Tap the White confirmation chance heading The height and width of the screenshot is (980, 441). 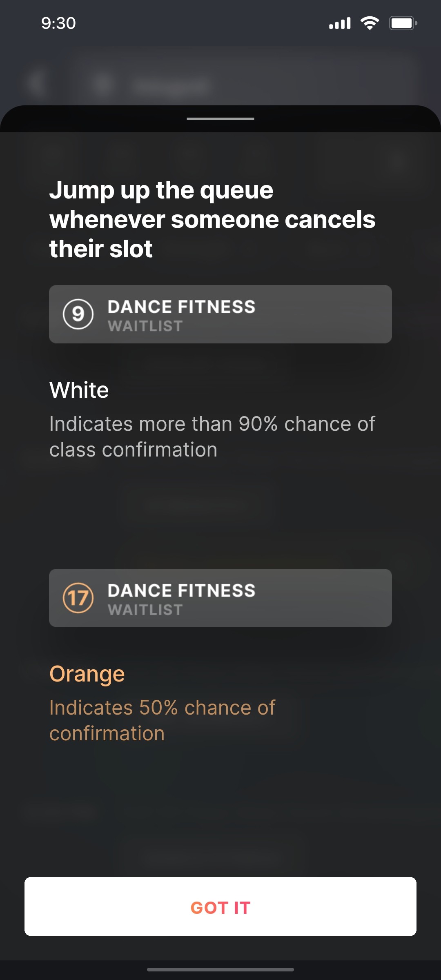coord(79,390)
